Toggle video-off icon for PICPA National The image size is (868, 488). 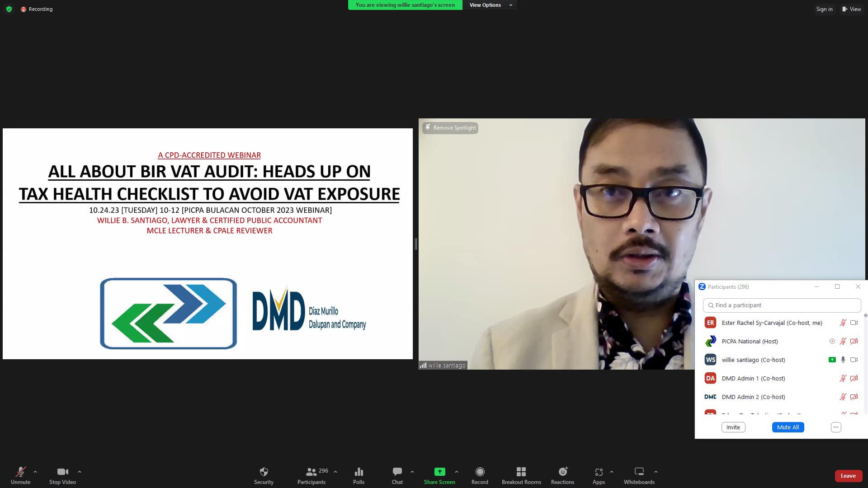[854, 342]
